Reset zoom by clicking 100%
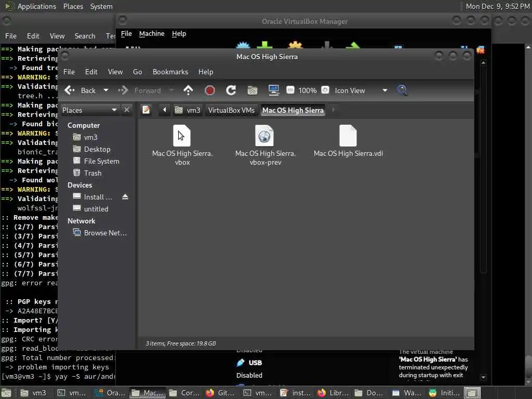Screen dimensions: 532x399 308,90
